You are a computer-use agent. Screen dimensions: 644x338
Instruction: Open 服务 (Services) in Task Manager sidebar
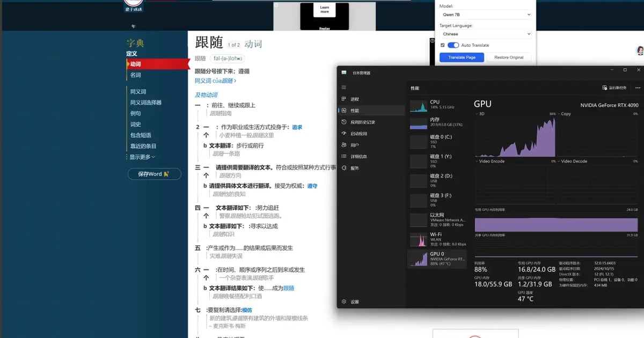pos(354,168)
